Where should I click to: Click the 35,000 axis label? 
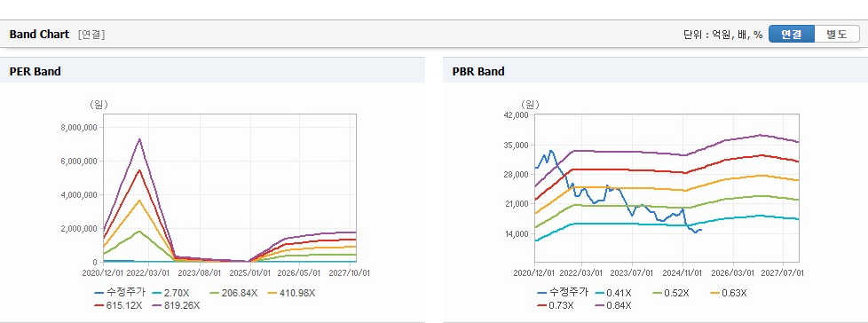[516, 145]
